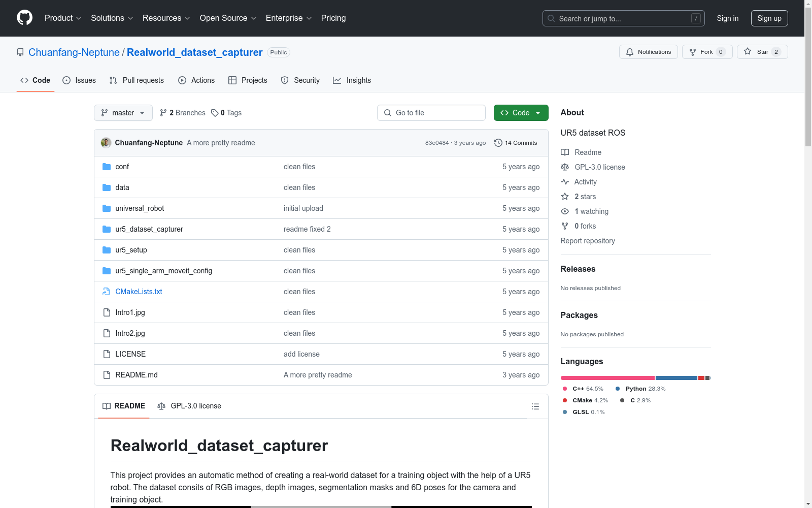Switch to the Pull requests tab
Image resolution: width=812 pixels, height=508 pixels.
tap(137, 80)
